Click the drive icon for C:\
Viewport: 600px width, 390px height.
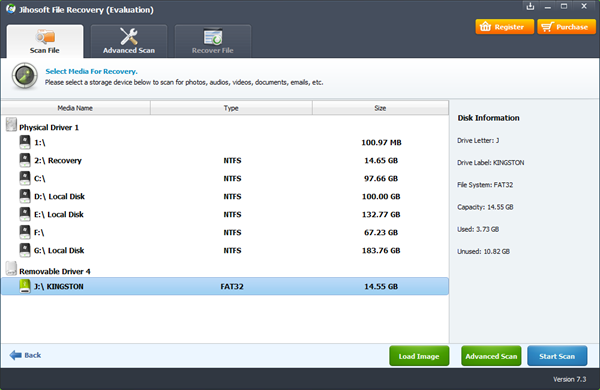coord(25,178)
